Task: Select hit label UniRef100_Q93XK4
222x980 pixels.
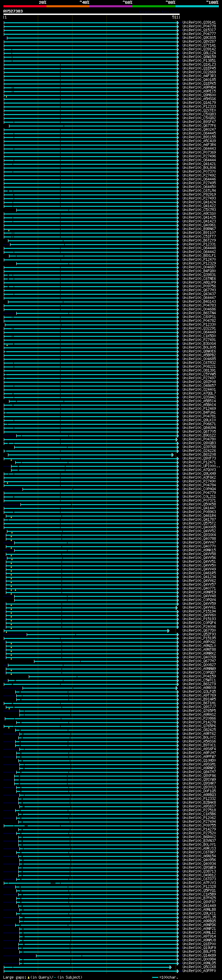Action: pyautogui.click(x=199, y=535)
